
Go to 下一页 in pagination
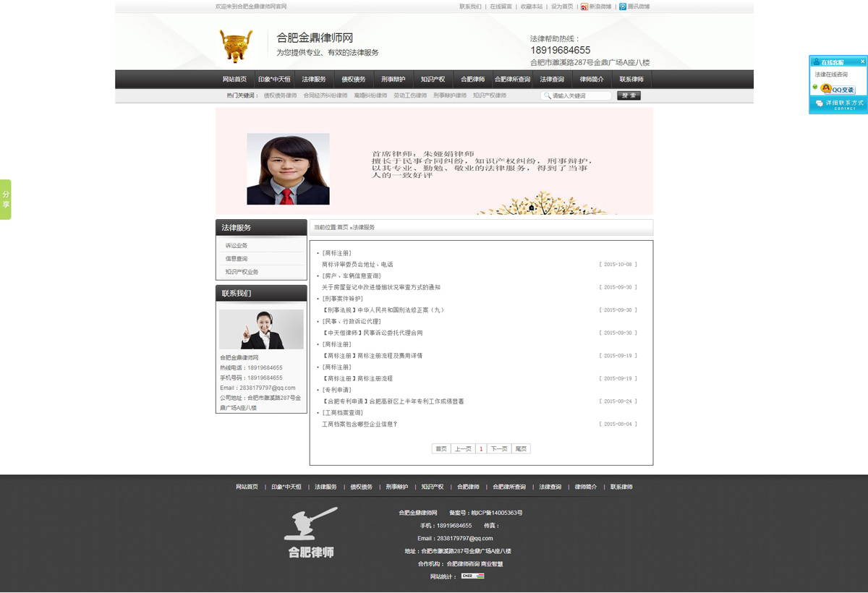coord(498,449)
